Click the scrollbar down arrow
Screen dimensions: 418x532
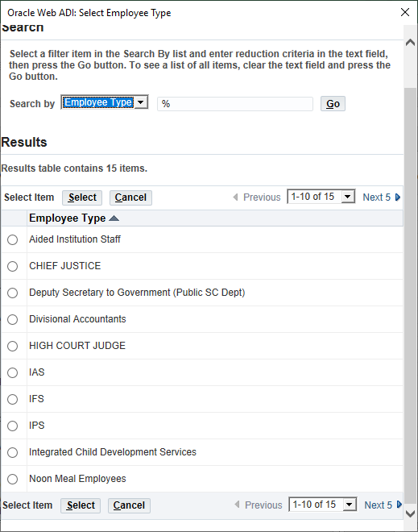[x=410, y=513]
